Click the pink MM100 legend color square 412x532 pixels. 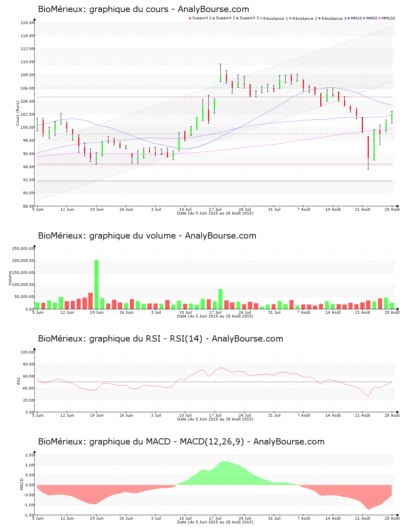point(380,18)
